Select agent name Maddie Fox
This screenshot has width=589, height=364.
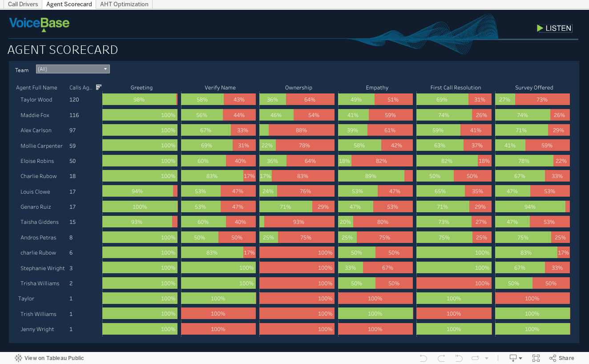35,115
